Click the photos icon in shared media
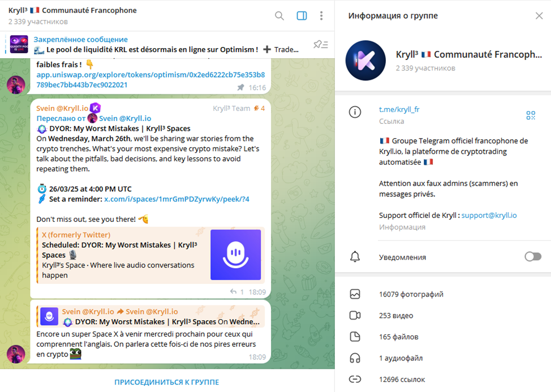Image resolution: width=551 pixels, height=392 pixels. (355, 294)
